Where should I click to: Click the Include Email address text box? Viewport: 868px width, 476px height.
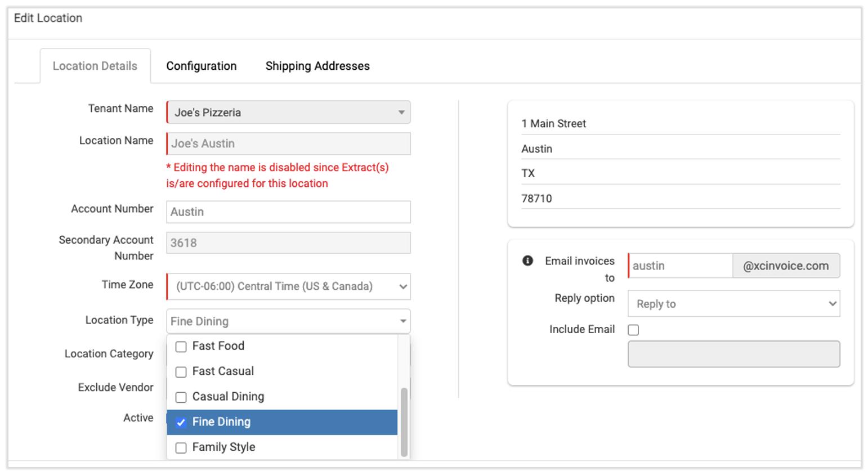click(x=733, y=354)
